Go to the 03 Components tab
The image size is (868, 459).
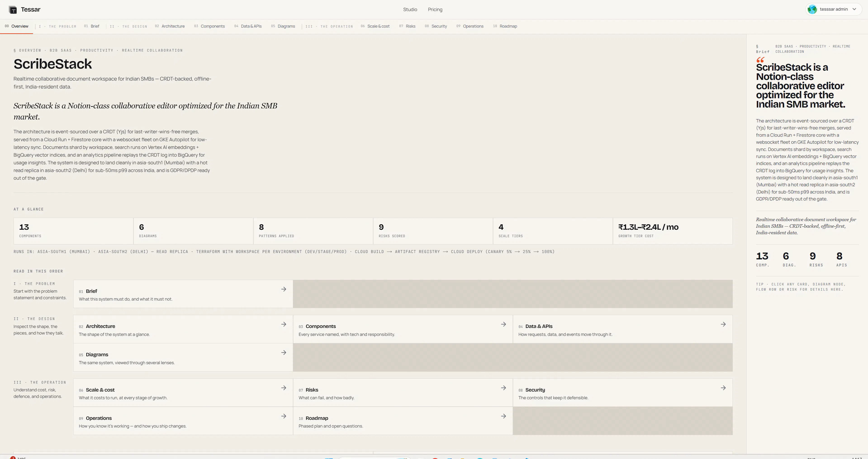pos(209,26)
